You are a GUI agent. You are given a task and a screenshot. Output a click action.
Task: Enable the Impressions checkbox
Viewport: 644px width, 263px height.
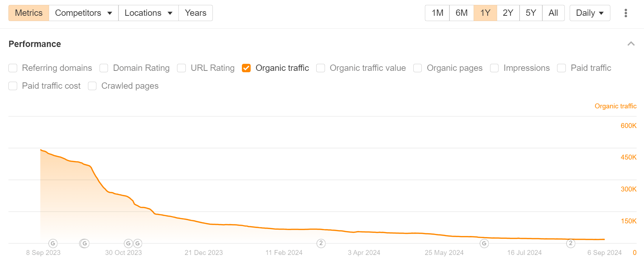494,68
